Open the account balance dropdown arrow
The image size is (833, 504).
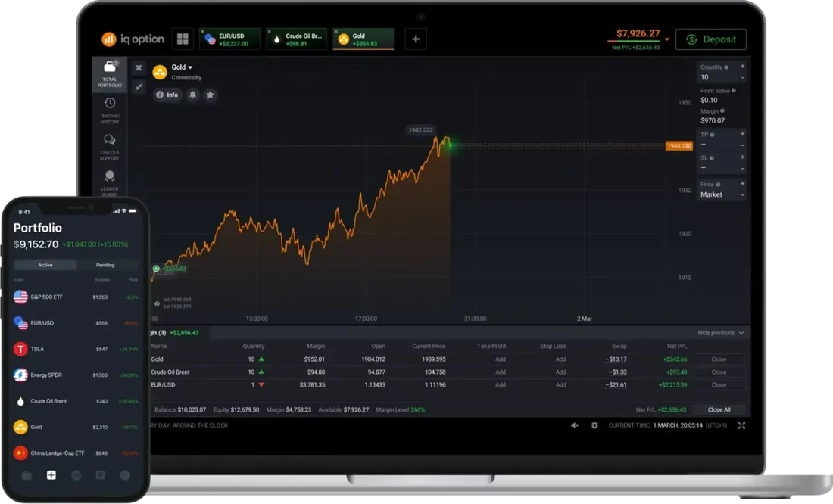666,39
